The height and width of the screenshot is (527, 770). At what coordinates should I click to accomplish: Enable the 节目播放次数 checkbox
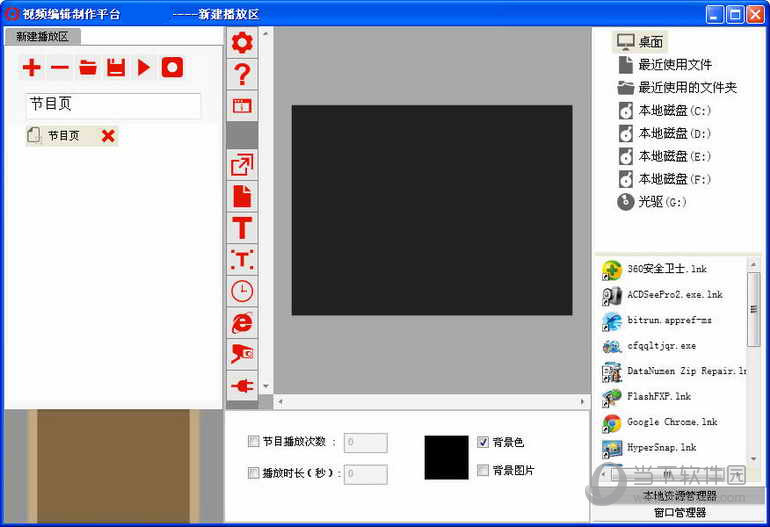[253, 441]
